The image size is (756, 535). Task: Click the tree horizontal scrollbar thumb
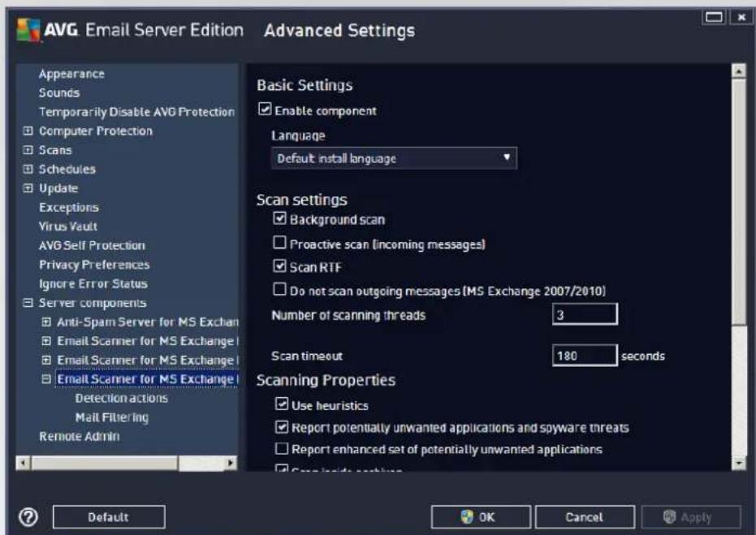104,464
